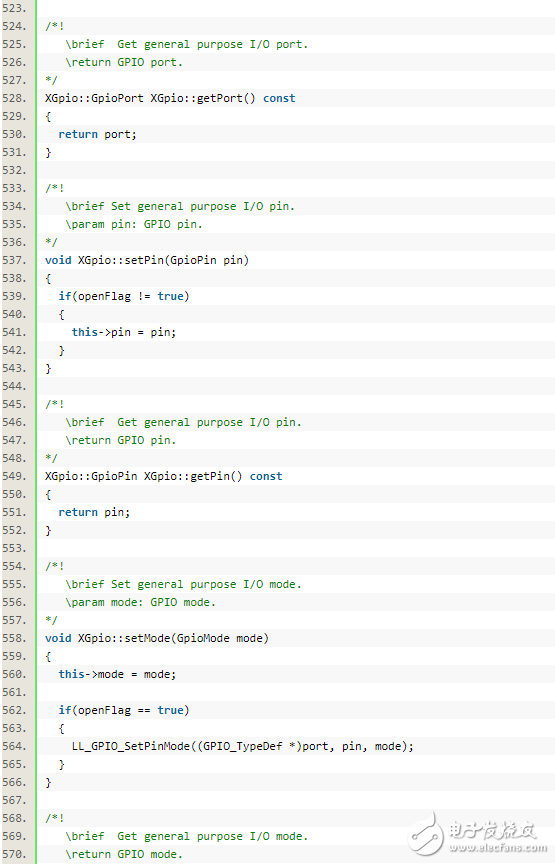Click '\param mode: GPIO mode.' line
The height and width of the screenshot is (864, 555).
coord(140,602)
